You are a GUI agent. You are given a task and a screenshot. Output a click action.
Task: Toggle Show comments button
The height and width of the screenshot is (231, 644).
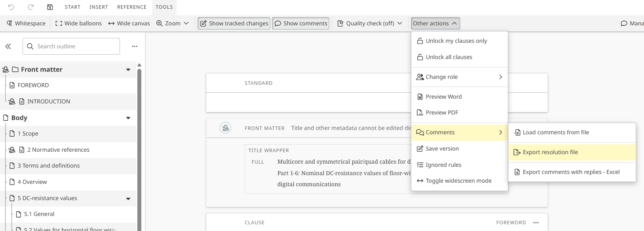[301, 23]
